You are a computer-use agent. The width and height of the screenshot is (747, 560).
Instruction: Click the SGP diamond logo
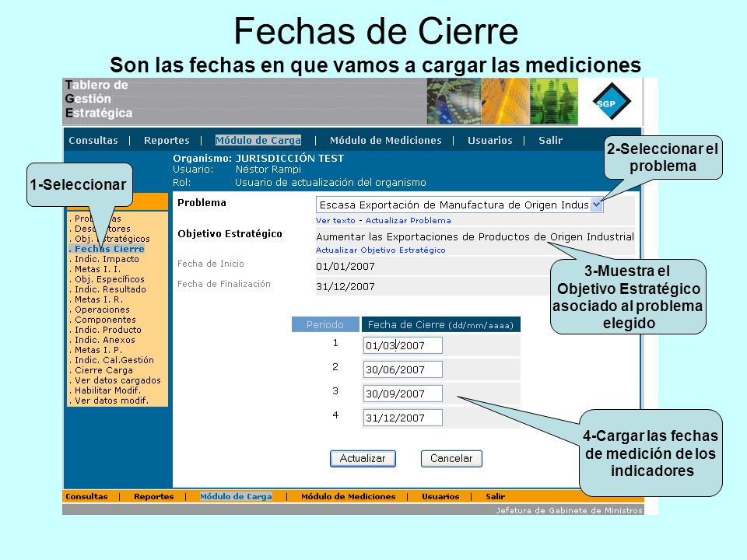point(612,101)
